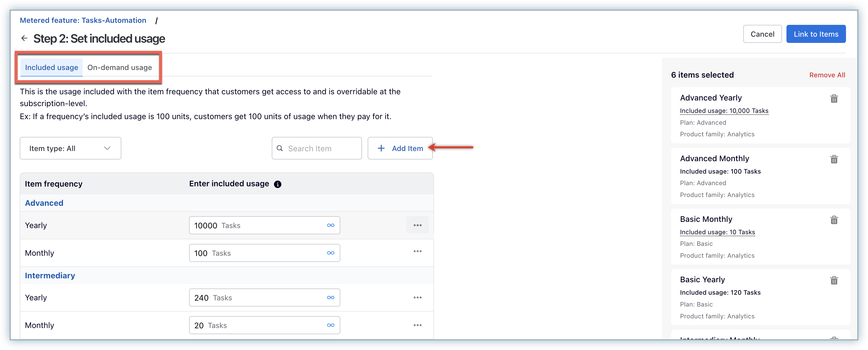The height and width of the screenshot is (350, 868).
Task: Open more options for Intermediary Yearly row
Action: 417,297
